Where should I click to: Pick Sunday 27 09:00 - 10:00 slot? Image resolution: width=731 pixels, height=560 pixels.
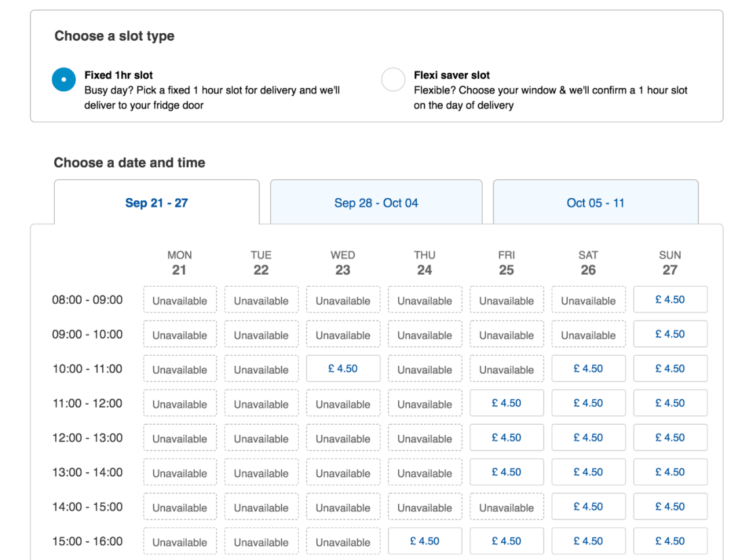670,334
